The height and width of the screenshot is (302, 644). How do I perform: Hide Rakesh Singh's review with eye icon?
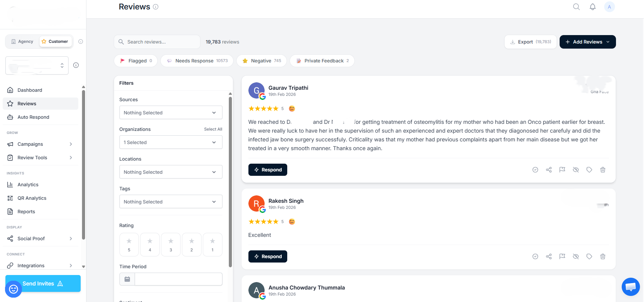point(575,256)
